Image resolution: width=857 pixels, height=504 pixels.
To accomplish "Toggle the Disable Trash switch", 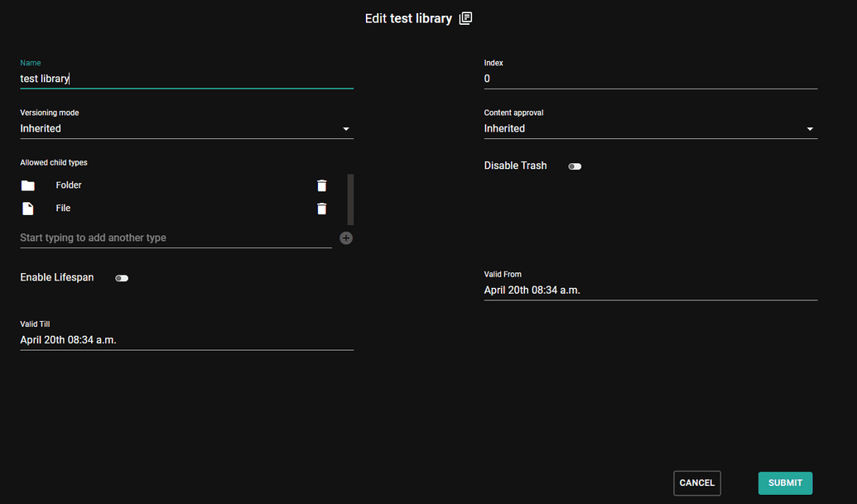I will (x=575, y=166).
